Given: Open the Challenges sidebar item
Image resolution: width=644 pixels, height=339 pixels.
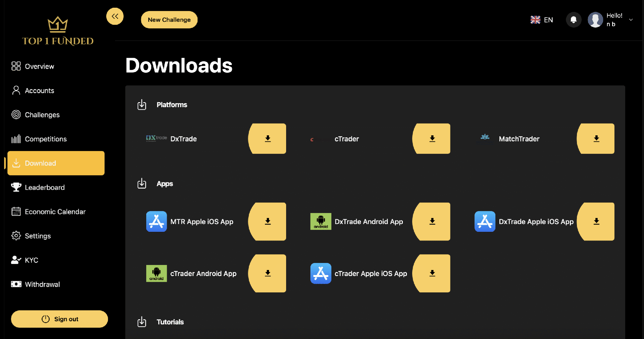Looking at the screenshot, I should (56, 115).
